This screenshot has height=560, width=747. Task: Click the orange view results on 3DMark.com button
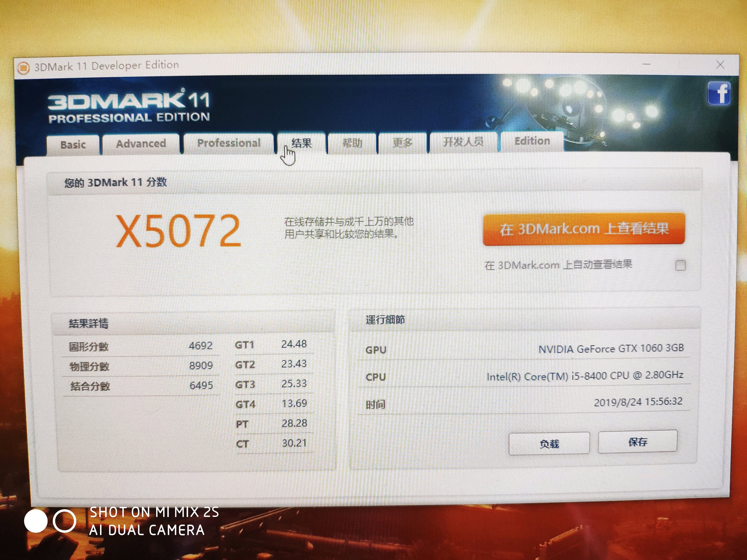coord(584,229)
